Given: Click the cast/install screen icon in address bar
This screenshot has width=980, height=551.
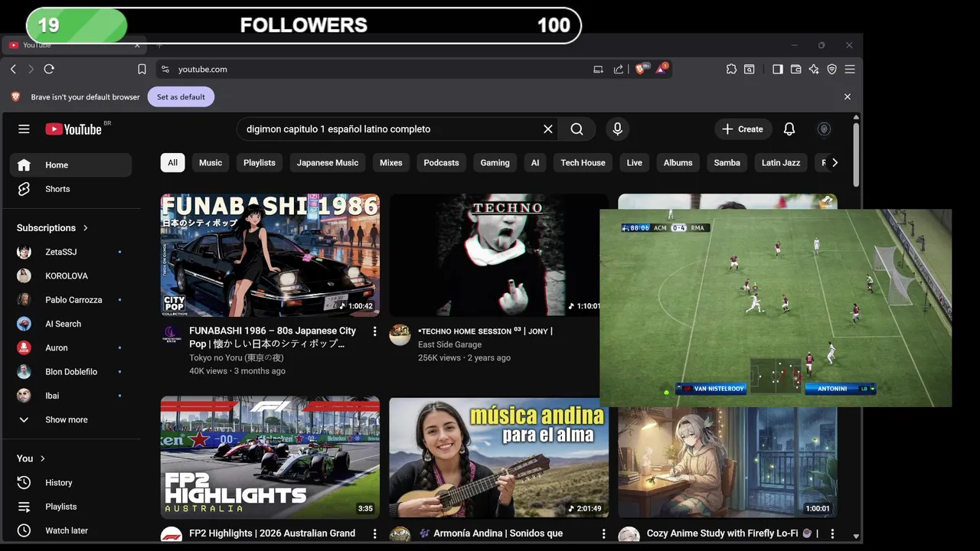Looking at the screenshot, I should (598, 69).
